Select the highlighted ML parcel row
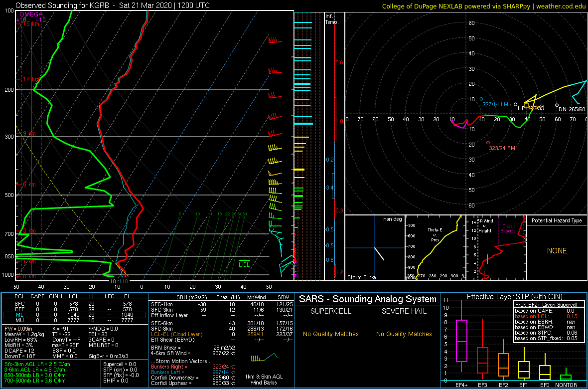This screenshot has width=588, height=389. pyautogui.click(x=74, y=315)
